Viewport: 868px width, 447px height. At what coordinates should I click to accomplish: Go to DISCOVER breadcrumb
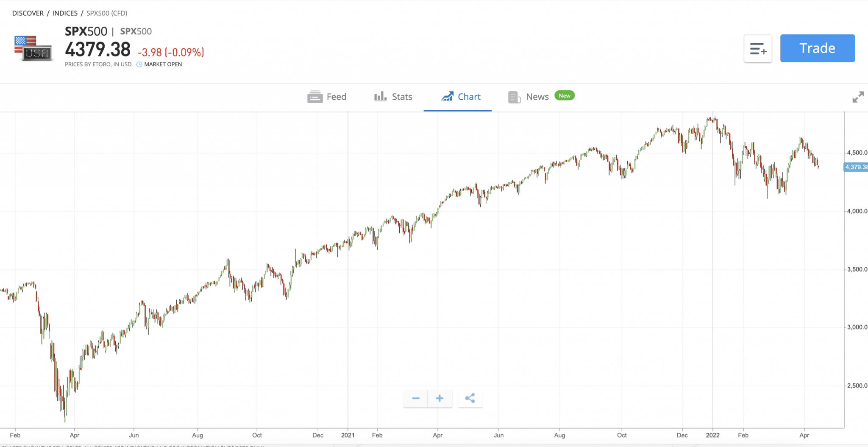(x=28, y=13)
